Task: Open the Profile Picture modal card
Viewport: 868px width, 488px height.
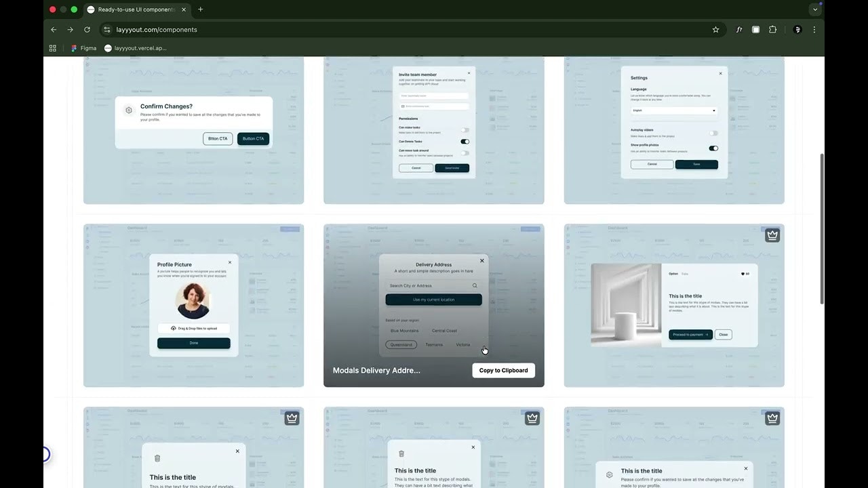Action: (x=193, y=306)
